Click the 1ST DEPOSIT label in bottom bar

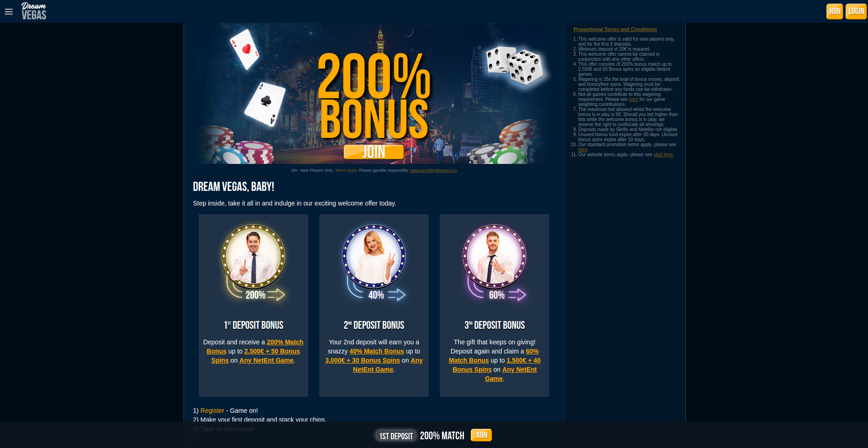[x=396, y=436]
